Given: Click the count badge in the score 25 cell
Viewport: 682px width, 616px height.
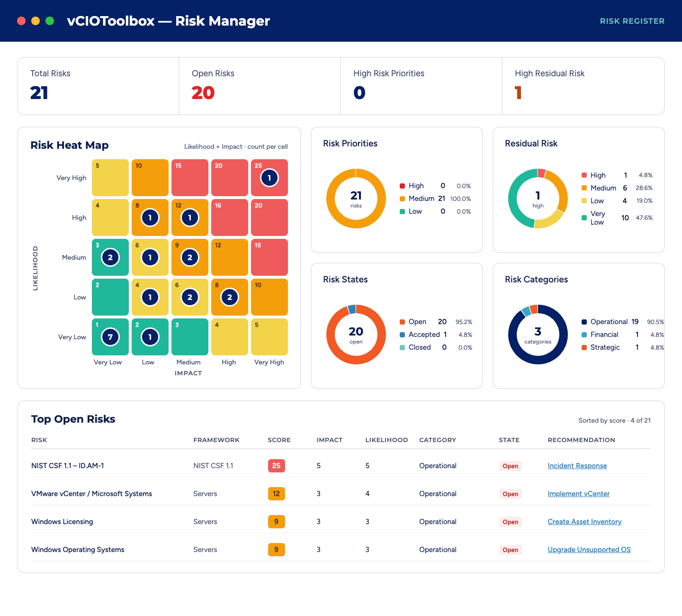Looking at the screenshot, I should 269,178.
